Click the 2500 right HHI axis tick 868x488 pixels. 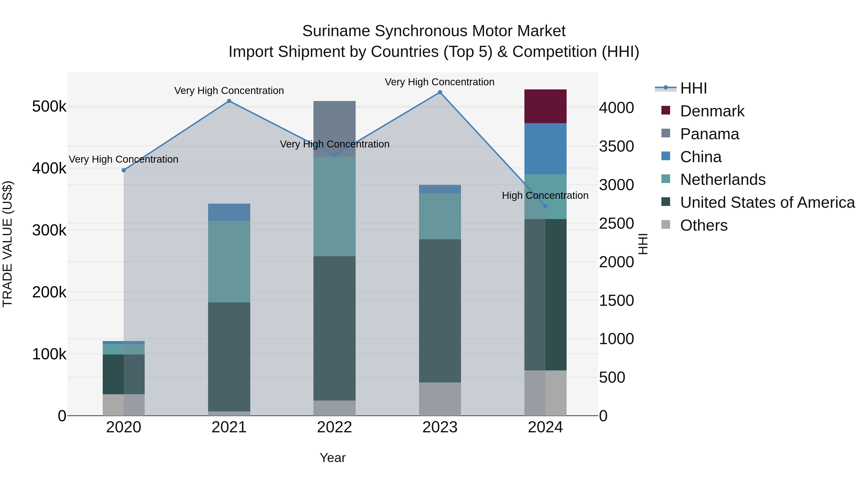[x=617, y=223]
